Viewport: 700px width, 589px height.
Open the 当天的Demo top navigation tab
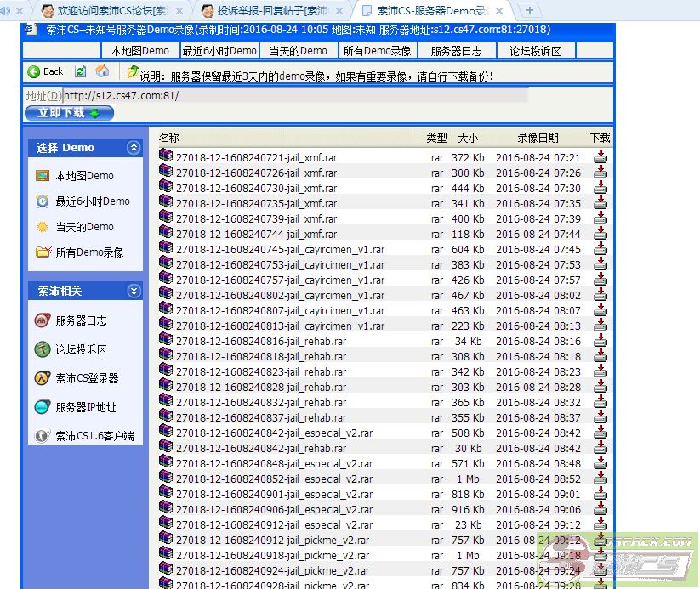(x=297, y=51)
